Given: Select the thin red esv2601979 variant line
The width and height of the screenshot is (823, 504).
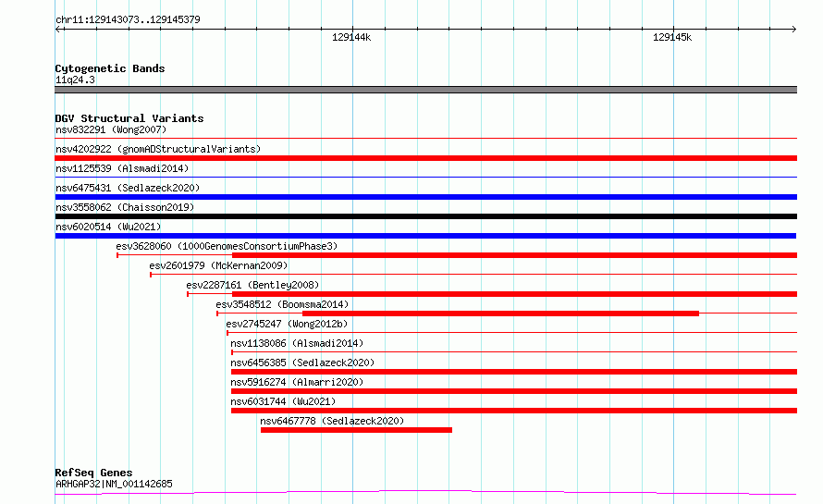Looking at the screenshot, I should click(x=473, y=274).
